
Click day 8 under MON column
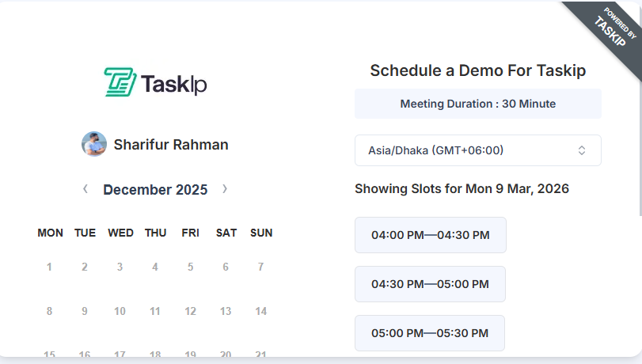49,312
